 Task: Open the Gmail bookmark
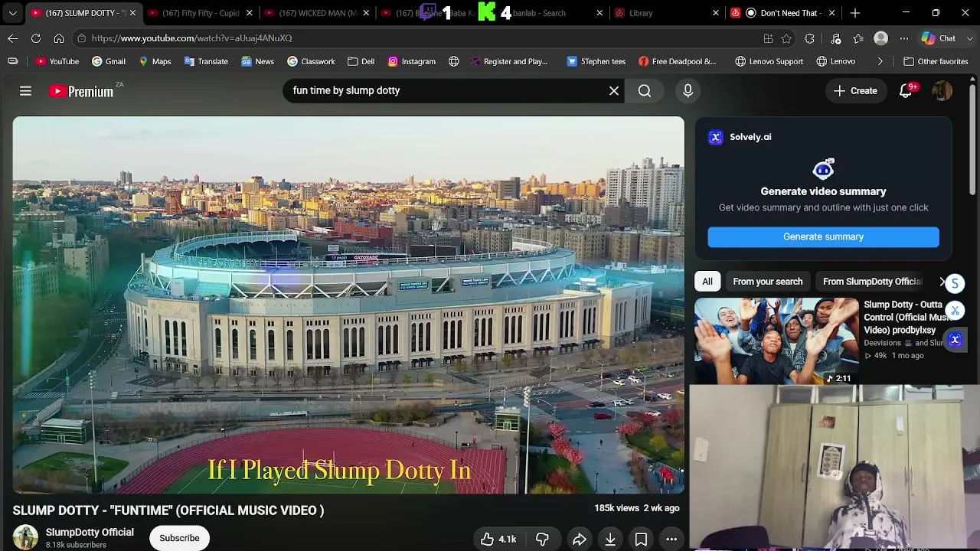coord(108,61)
